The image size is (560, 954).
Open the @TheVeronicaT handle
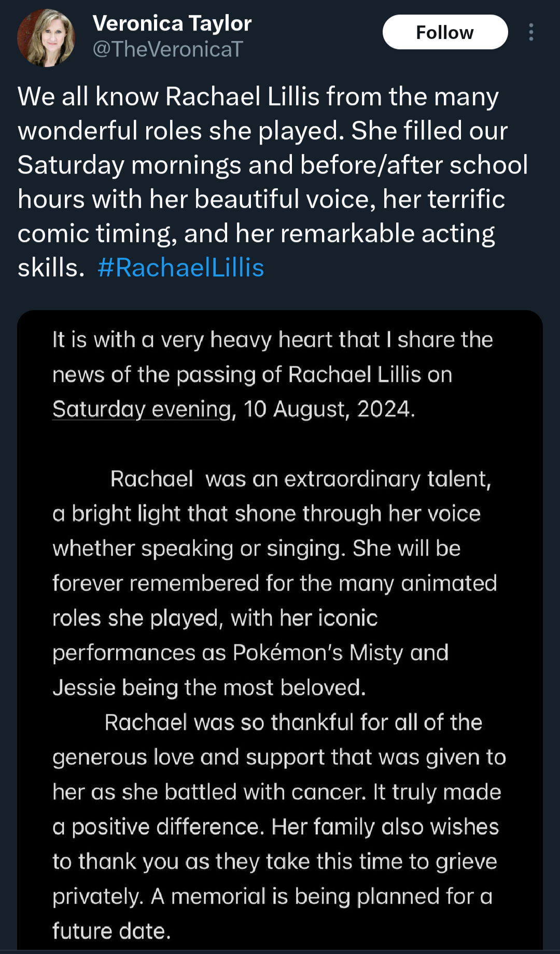167,49
